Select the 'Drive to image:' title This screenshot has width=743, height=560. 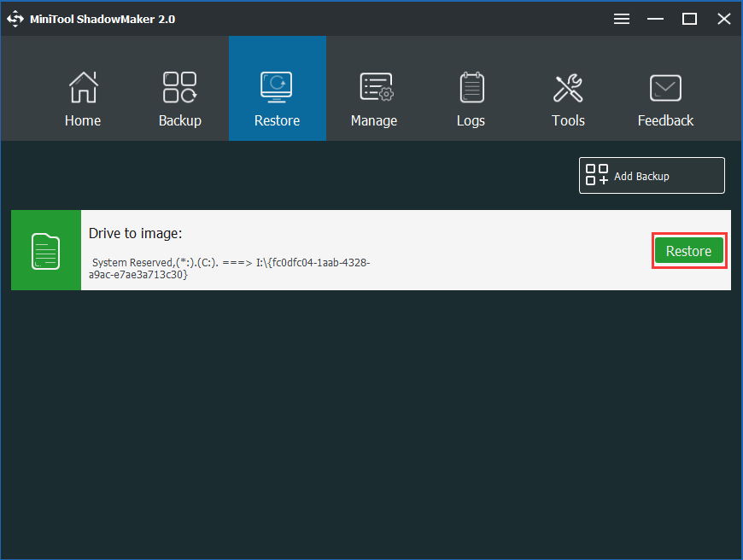136,234
